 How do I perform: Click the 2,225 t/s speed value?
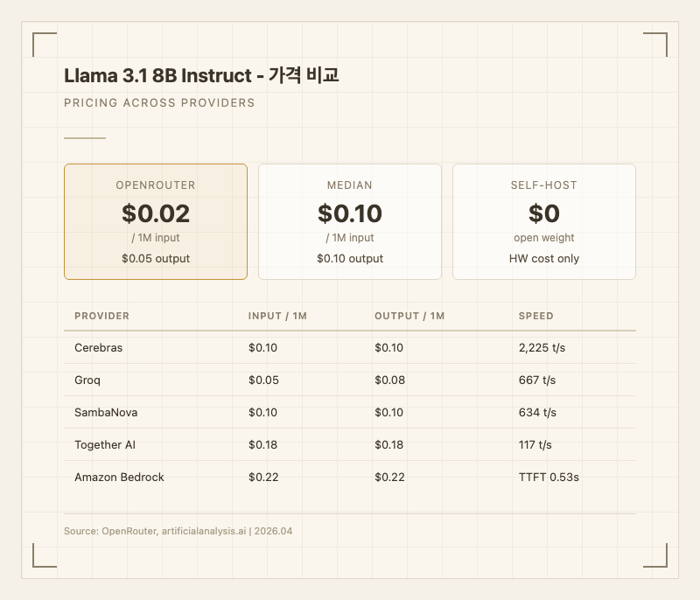click(542, 347)
